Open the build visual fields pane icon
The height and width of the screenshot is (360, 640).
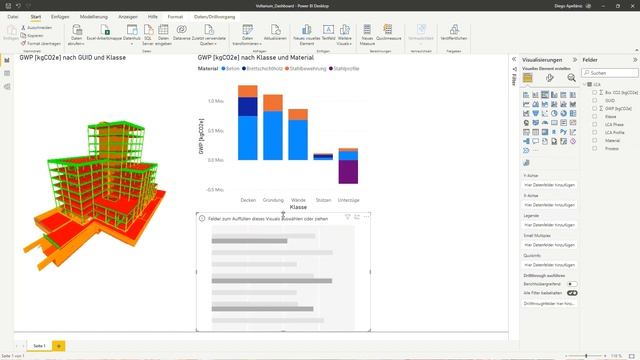click(527, 78)
